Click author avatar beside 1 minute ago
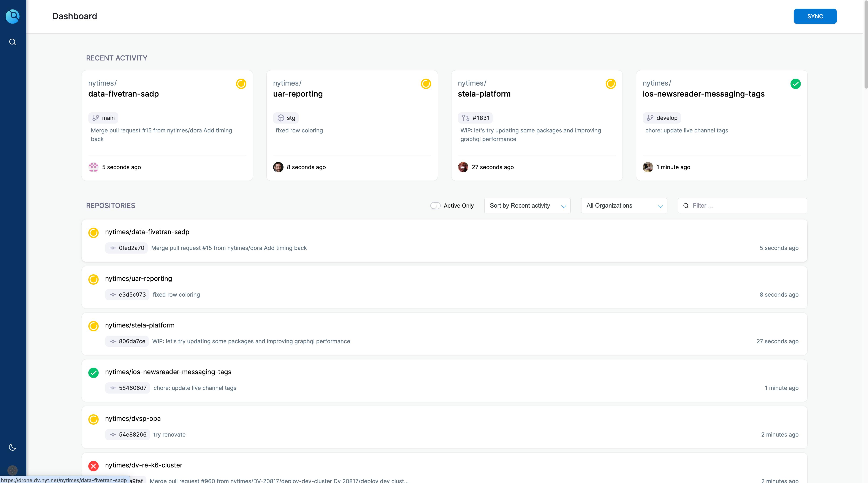 point(648,167)
